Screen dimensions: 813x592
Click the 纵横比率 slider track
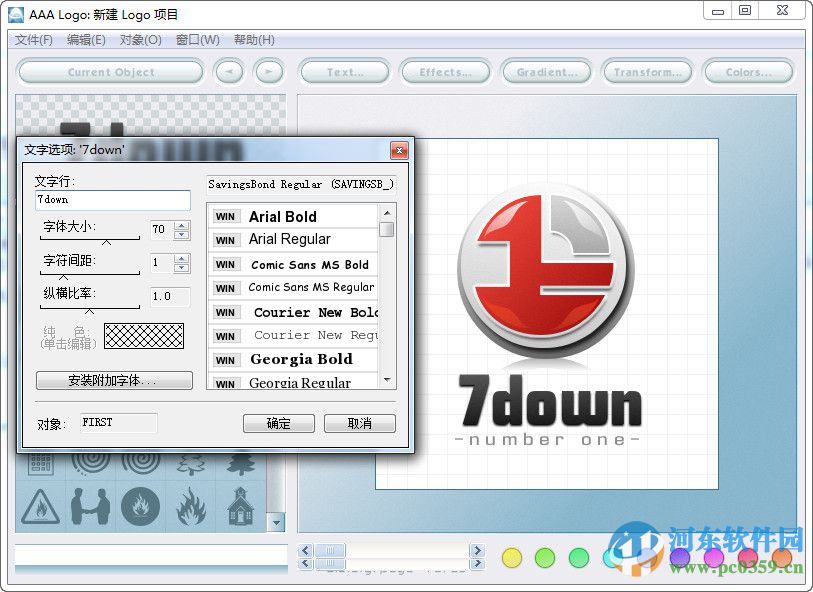(x=90, y=307)
